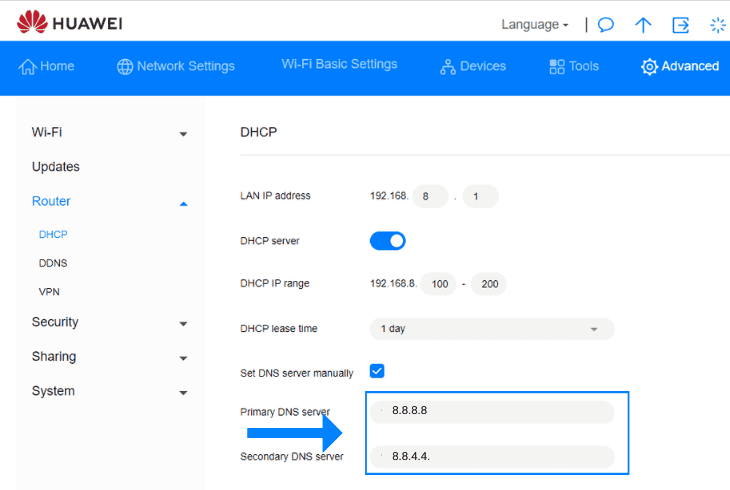Click the LAN IP address label
The height and width of the screenshot is (490, 730).
pyautogui.click(x=275, y=196)
